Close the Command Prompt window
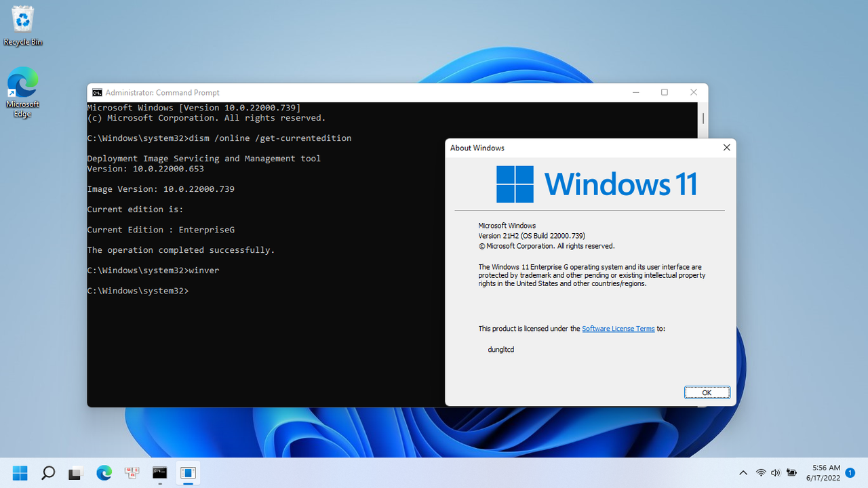 click(694, 92)
